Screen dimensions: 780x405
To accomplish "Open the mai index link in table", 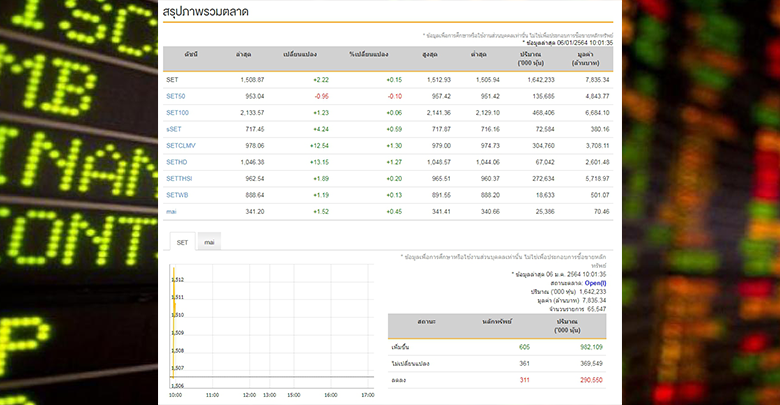I will pos(172,211).
